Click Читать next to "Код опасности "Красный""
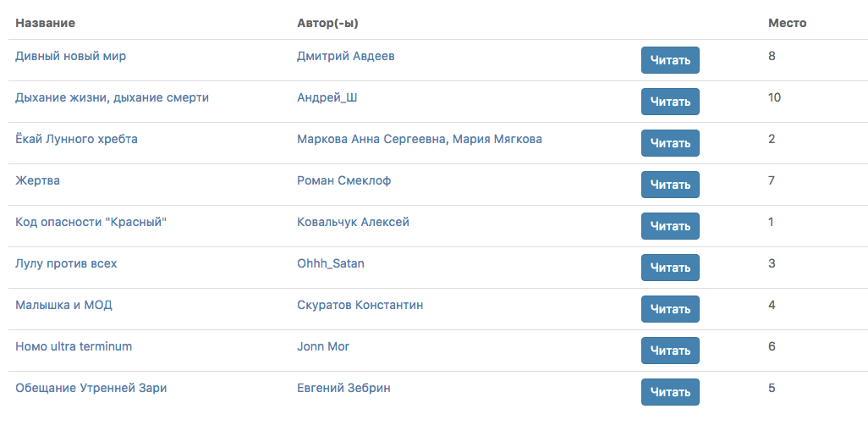The height and width of the screenshot is (442, 868). (670, 226)
